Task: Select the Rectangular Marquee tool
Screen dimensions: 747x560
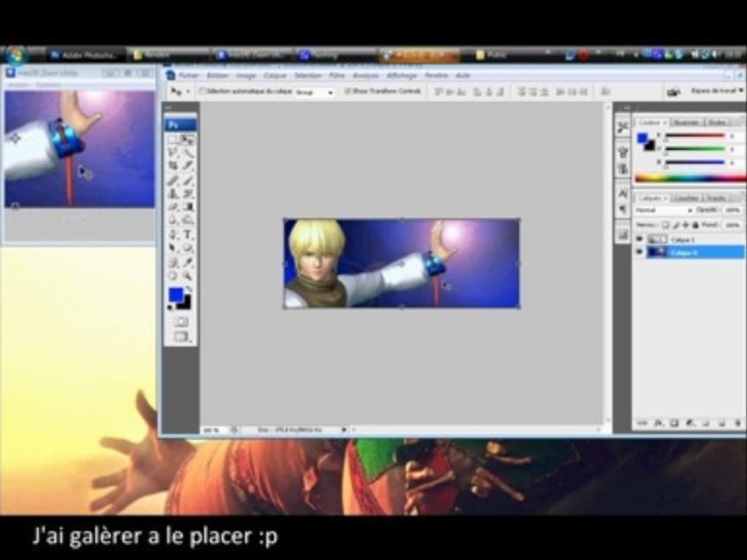Action: coord(174,139)
